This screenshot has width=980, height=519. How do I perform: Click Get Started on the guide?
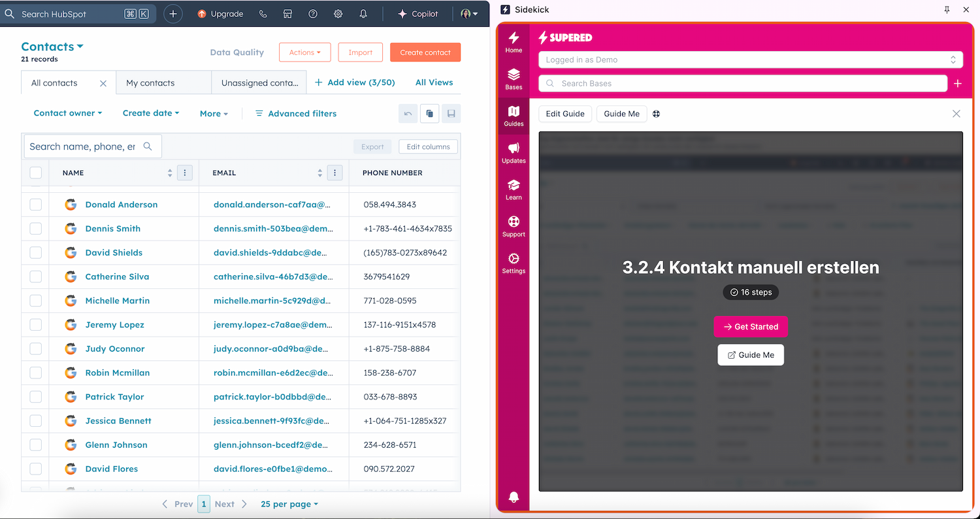point(751,327)
